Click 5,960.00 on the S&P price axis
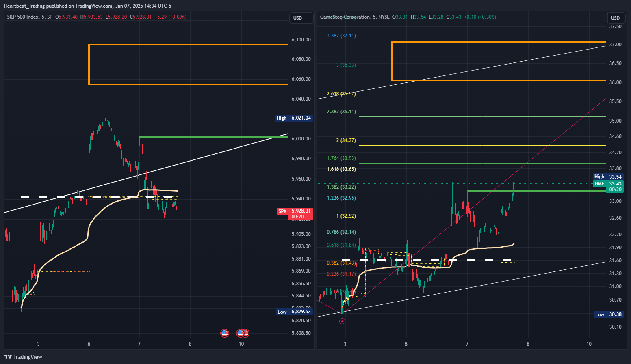 pos(301,179)
